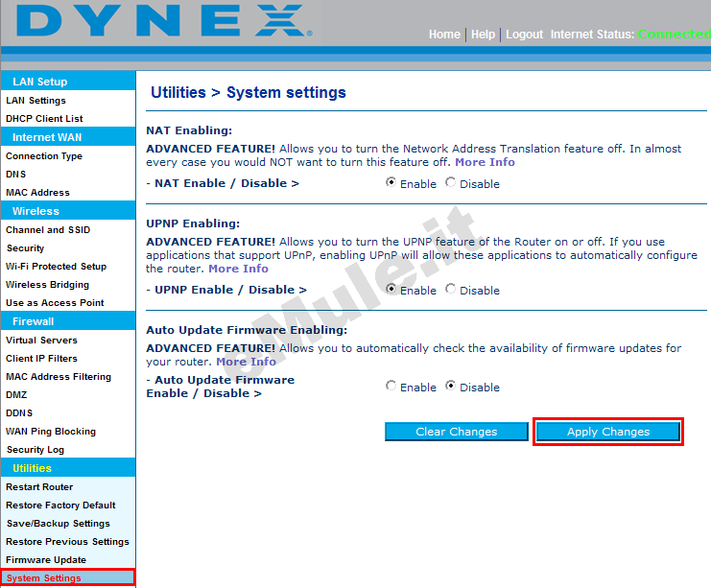Open System Settings page in sidebar
Viewport: 711px width, 588px height.
68,578
